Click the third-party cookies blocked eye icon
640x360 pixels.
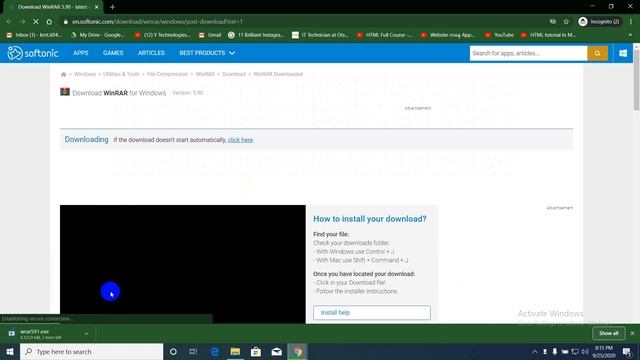tap(553, 22)
